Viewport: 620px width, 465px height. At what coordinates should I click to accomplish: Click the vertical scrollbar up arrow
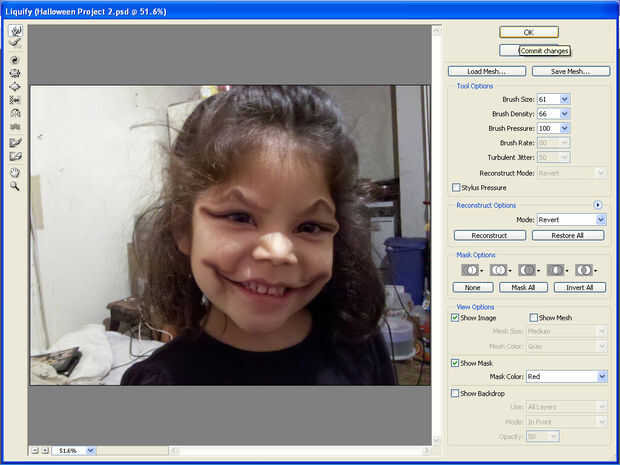(x=437, y=30)
